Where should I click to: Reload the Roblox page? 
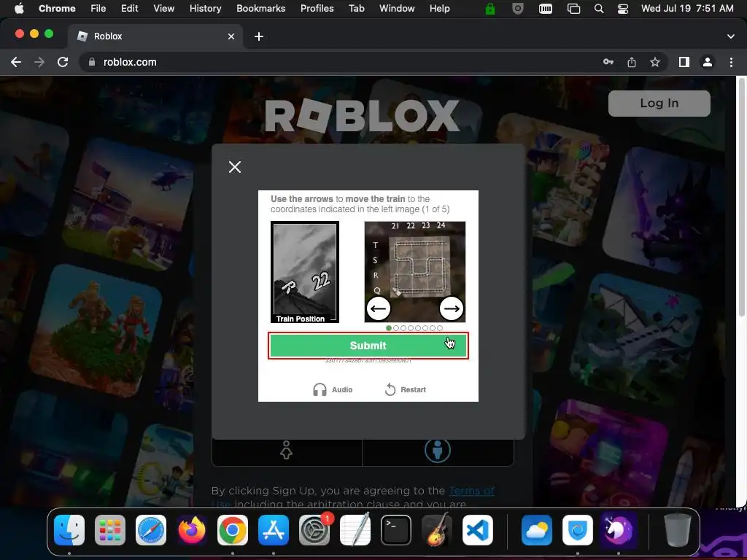pyautogui.click(x=63, y=62)
